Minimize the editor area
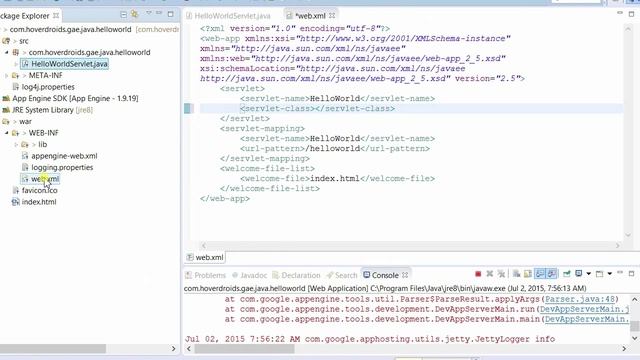 pos(620,13)
